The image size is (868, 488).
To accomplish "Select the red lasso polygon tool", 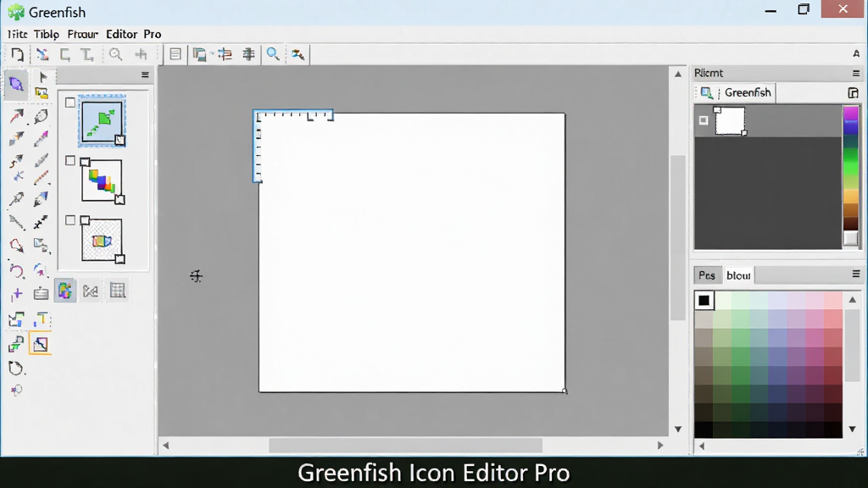I will (16, 245).
